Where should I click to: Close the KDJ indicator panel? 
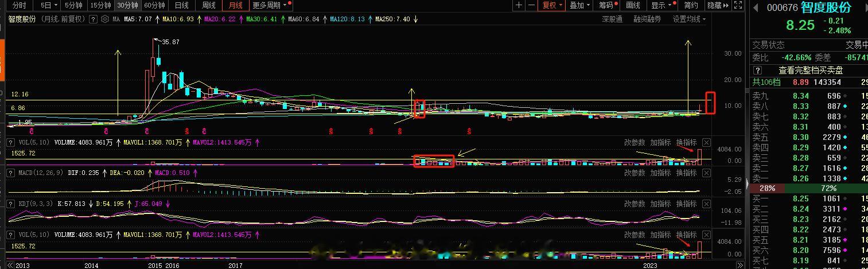(706, 204)
